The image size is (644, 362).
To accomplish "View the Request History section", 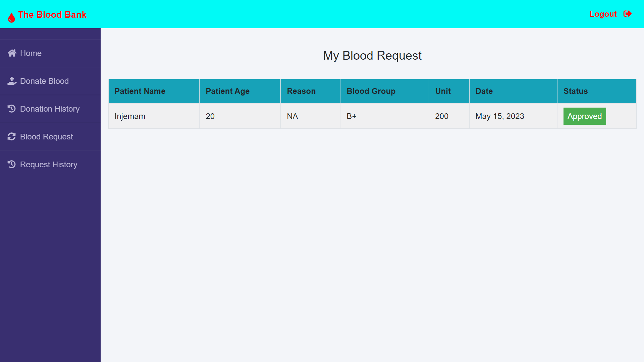I will click(x=48, y=164).
